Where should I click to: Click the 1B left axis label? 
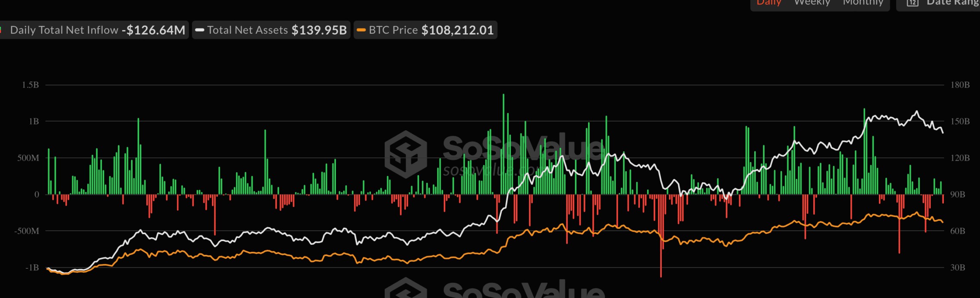click(x=34, y=122)
